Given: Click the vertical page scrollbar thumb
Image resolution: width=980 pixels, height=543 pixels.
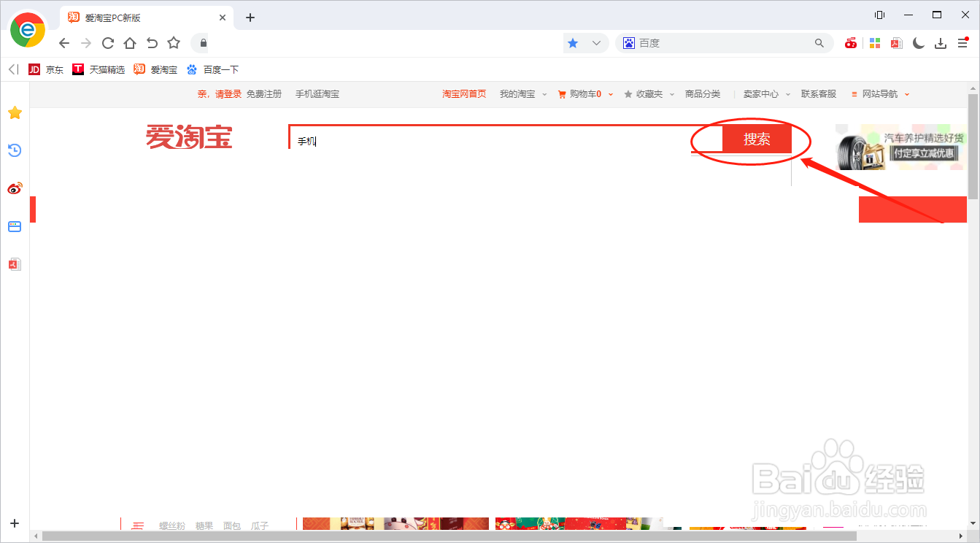Looking at the screenshot, I should (973, 146).
